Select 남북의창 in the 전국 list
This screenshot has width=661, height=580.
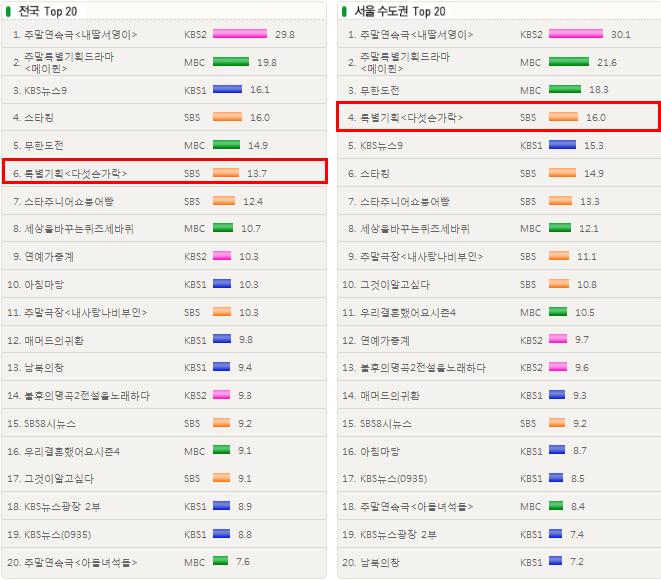coord(44,368)
